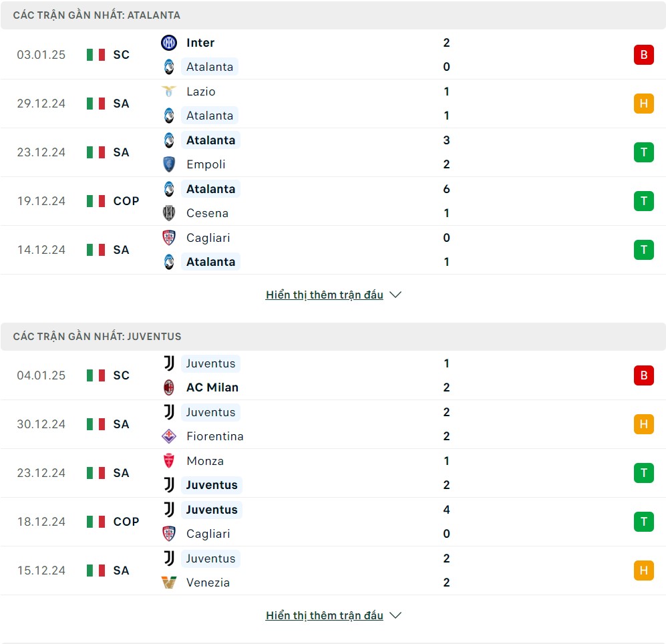Expand more Atalanta matches chevron

tap(395, 295)
